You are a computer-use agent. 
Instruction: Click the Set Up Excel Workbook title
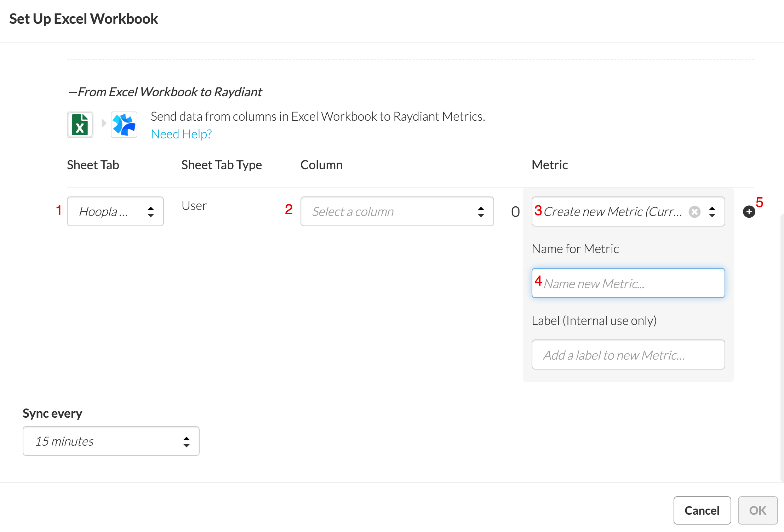tap(84, 19)
